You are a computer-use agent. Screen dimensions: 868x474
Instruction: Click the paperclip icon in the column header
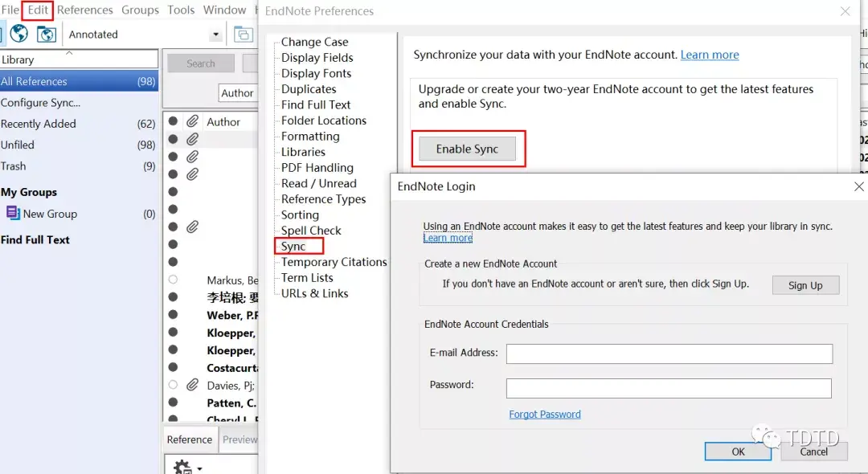[192, 121]
